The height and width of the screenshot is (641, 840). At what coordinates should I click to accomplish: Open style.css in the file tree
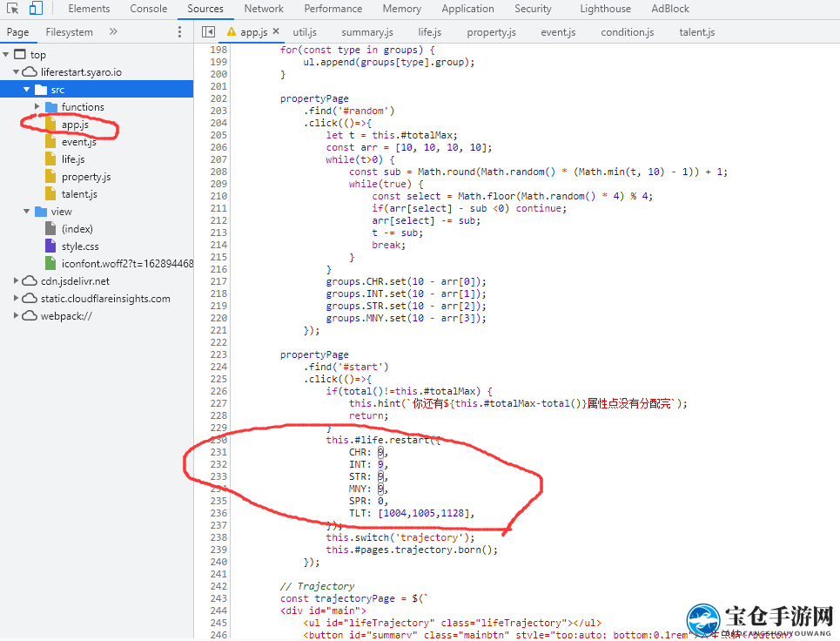[80, 246]
